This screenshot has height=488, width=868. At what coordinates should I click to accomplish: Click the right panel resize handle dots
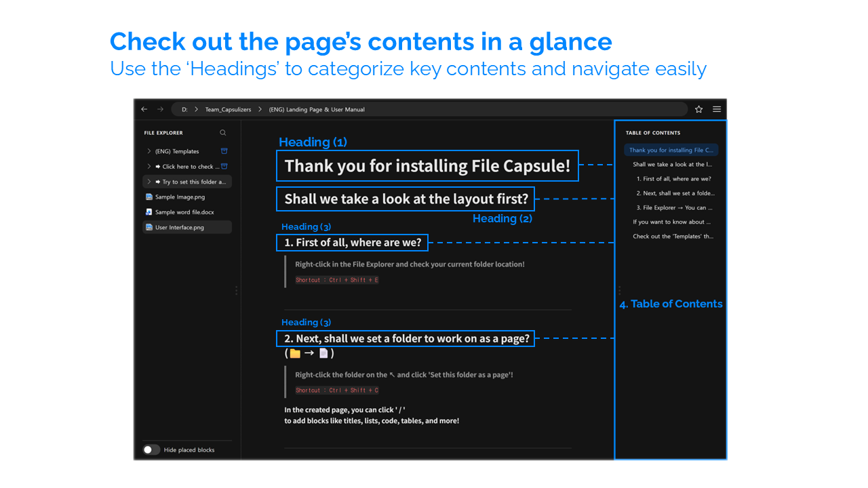pos(619,290)
